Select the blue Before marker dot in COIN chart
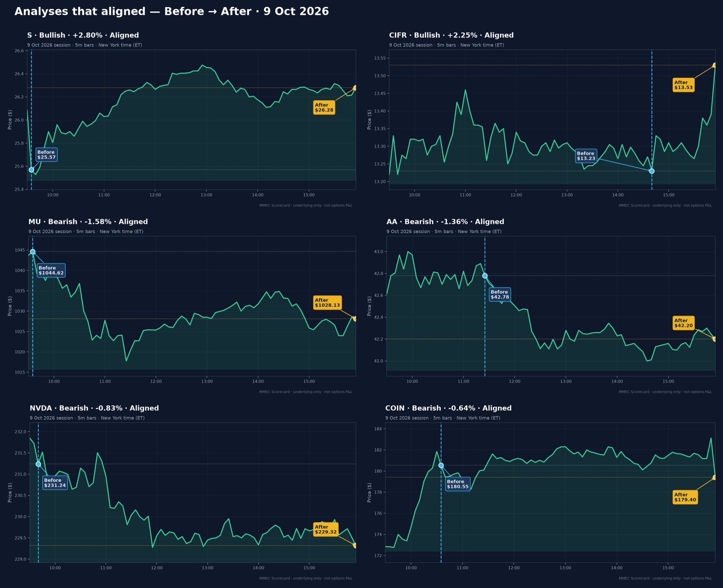The image size is (723, 588). [x=441, y=466]
